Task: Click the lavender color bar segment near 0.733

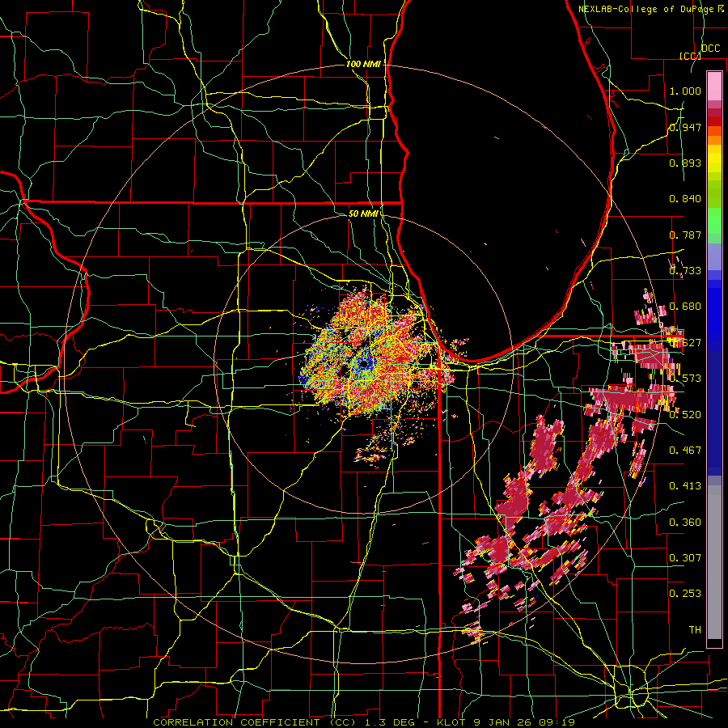Action: click(x=714, y=257)
